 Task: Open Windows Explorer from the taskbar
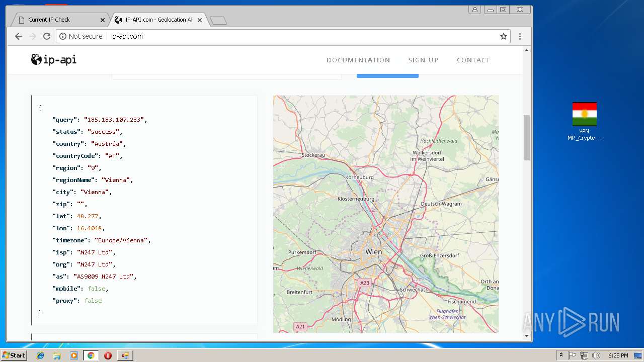pyautogui.click(x=57, y=355)
